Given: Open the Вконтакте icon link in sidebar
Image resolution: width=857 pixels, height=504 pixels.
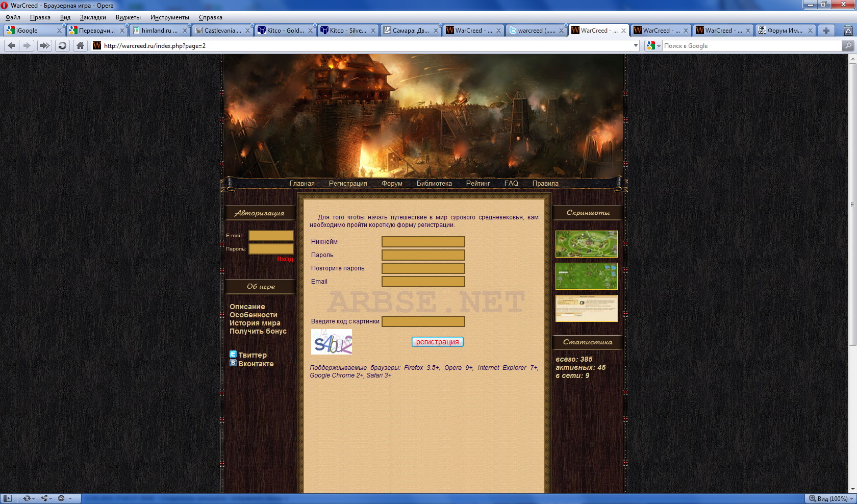Looking at the screenshot, I should pyautogui.click(x=233, y=363).
